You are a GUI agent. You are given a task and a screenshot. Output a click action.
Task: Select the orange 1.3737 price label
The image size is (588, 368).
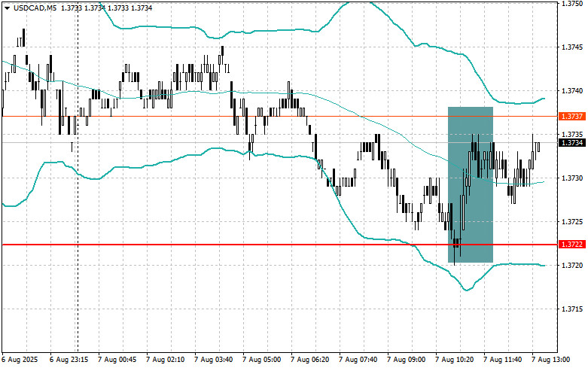point(572,117)
